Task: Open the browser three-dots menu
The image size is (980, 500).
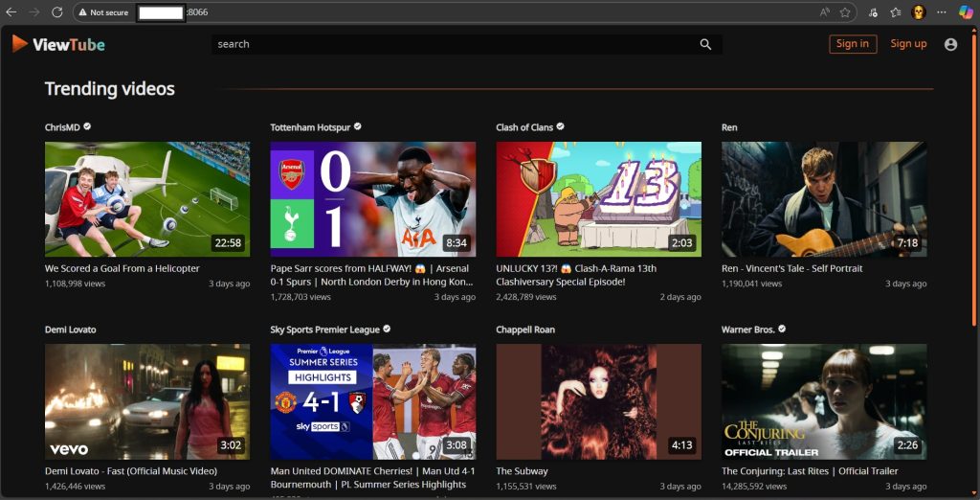Action: point(942,12)
